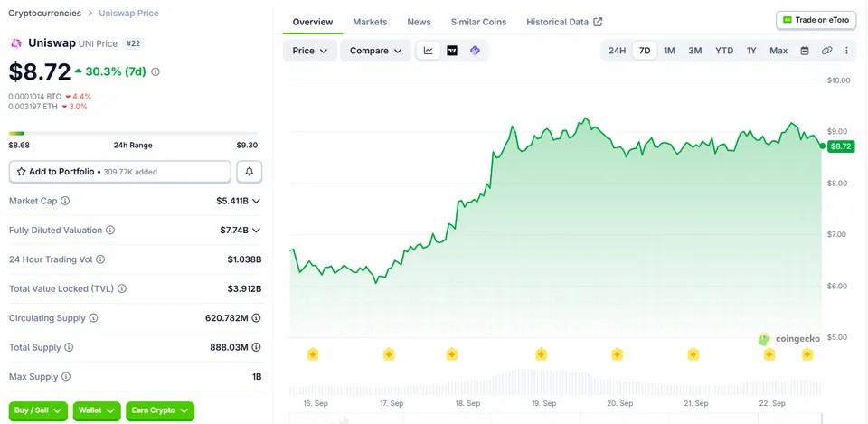Click the news marker above 18. Sep
Image resolution: width=868 pixels, height=424 pixels.
point(452,354)
